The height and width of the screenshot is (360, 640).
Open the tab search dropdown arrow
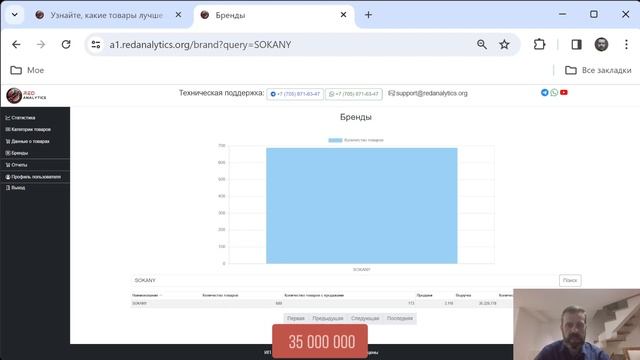15,15
